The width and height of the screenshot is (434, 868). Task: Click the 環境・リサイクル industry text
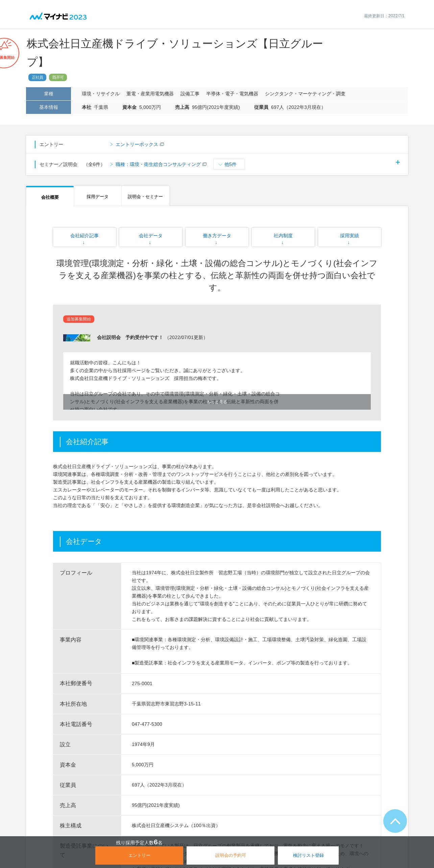point(101,94)
